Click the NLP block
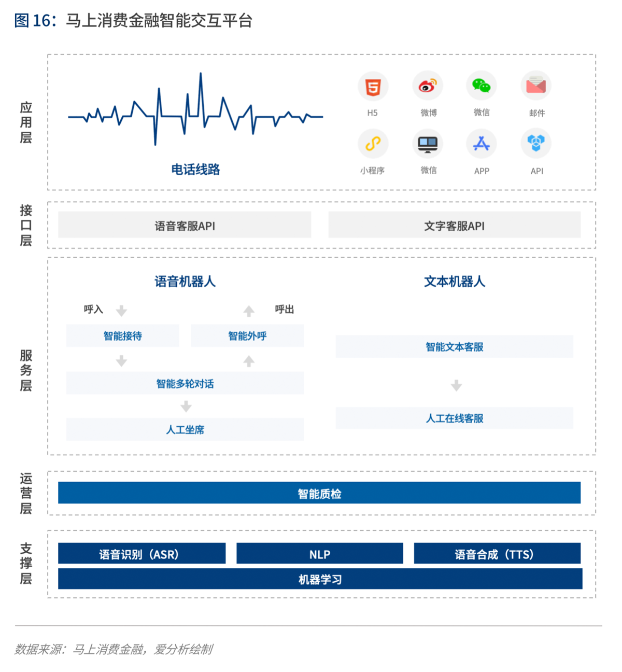The height and width of the screenshot is (672, 622). [x=320, y=553]
